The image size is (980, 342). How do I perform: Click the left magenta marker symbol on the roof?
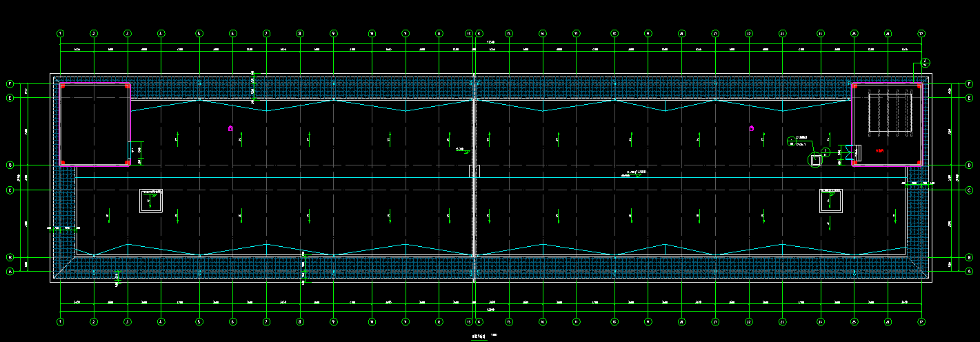tap(231, 128)
